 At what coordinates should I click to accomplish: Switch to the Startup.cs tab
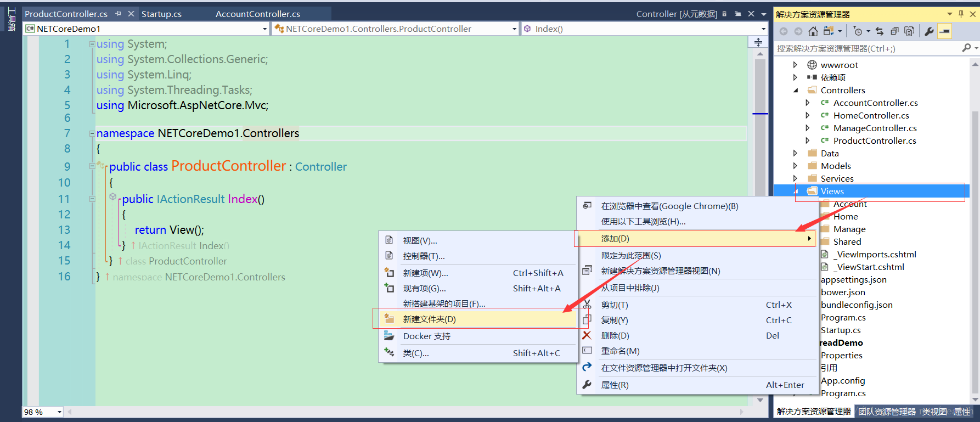pyautogui.click(x=161, y=14)
